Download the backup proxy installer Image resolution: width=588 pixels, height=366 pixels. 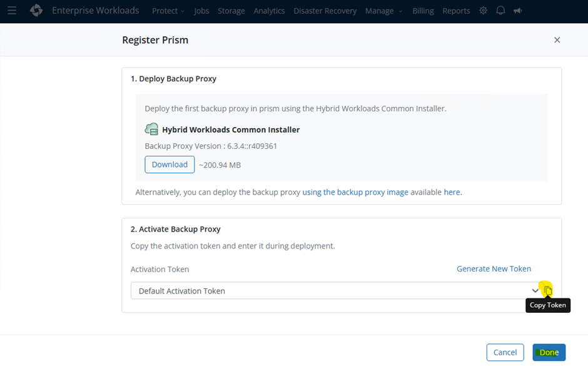[x=170, y=165]
